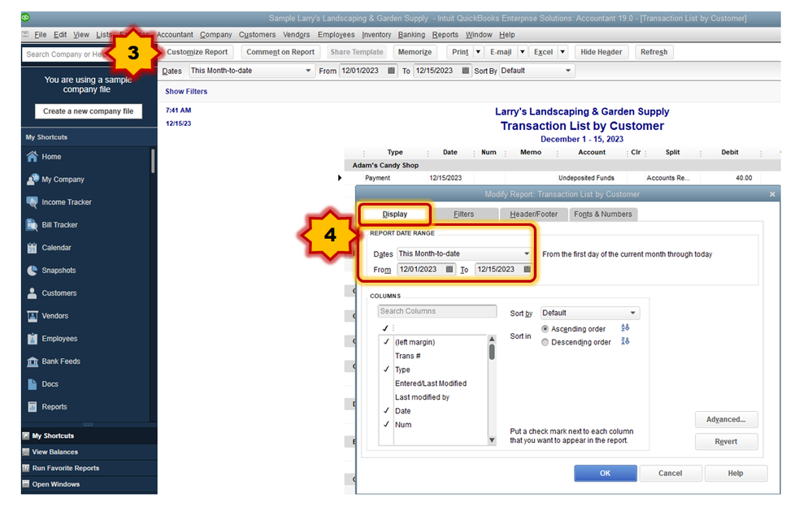The image size is (812, 524).
Task: Switch to the Header/Footer tab
Action: pos(533,214)
